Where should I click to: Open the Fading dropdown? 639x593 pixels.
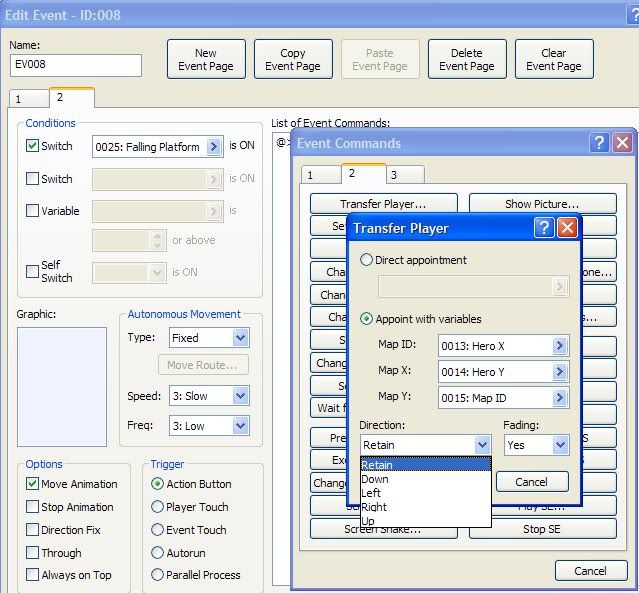[560, 445]
